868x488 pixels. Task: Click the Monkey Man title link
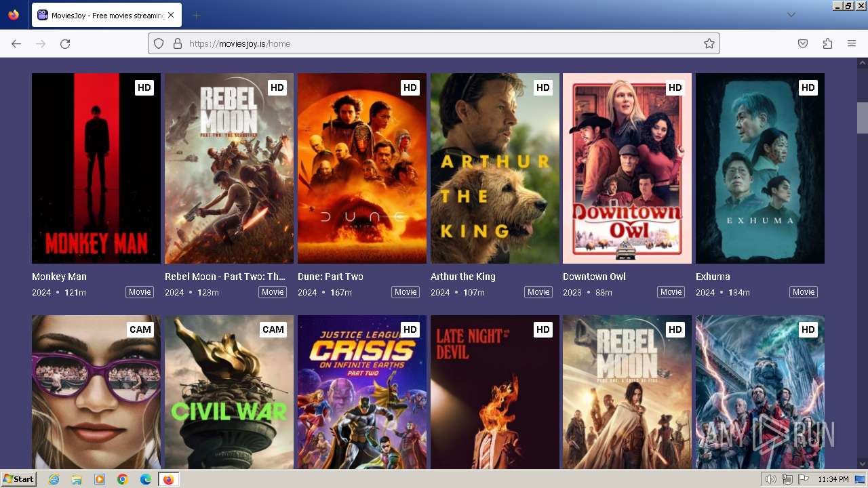(59, 277)
